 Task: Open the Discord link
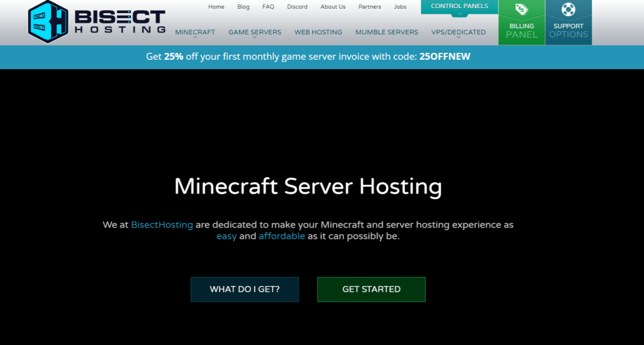pos(297,6)
